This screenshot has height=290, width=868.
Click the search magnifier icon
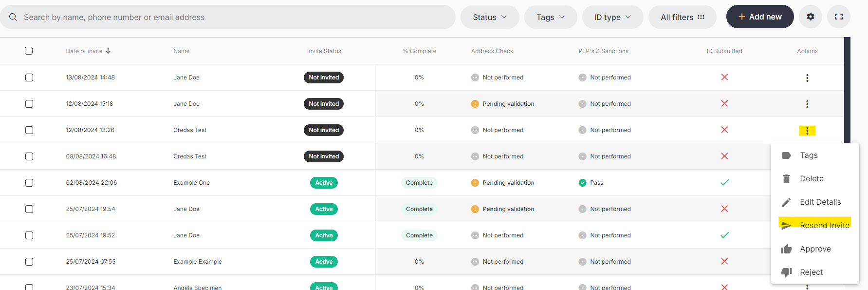click(x=13, y=17)
